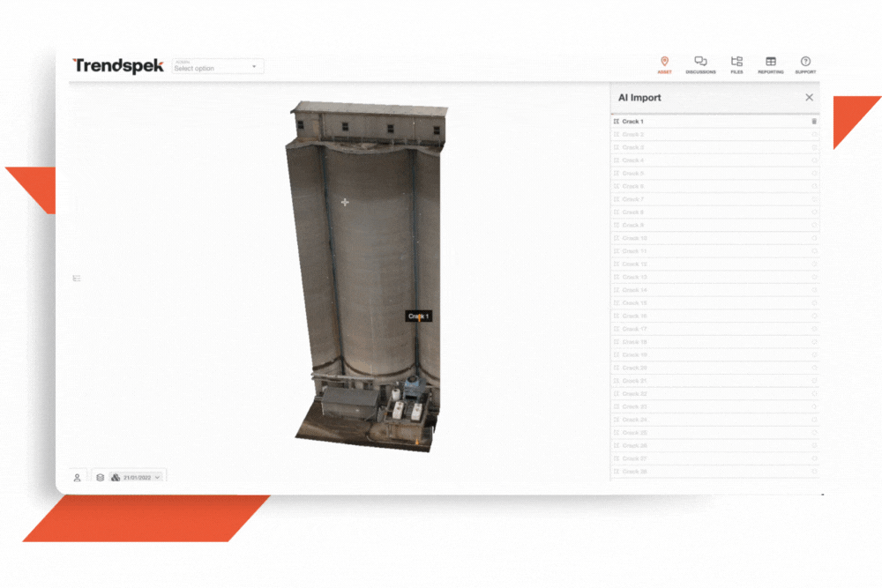882x588 pixels.
Task: Select the Crack 3 list entry
Action: point(714,147)
